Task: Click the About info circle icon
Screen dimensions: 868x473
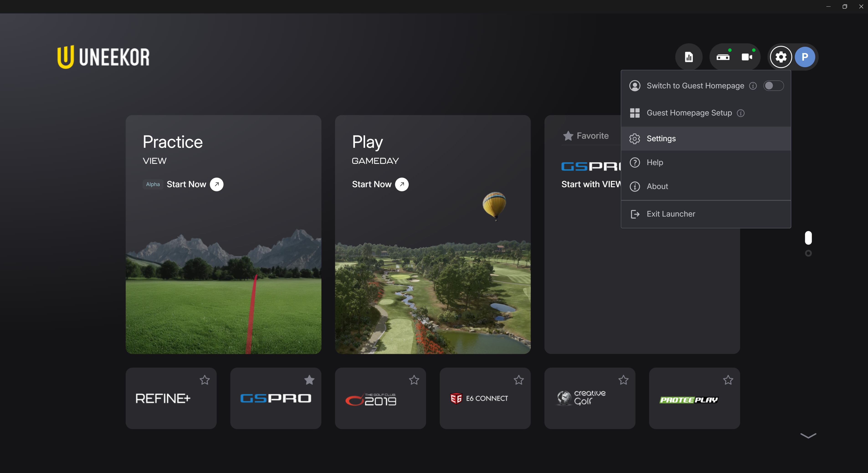Action: click(635, 186)
